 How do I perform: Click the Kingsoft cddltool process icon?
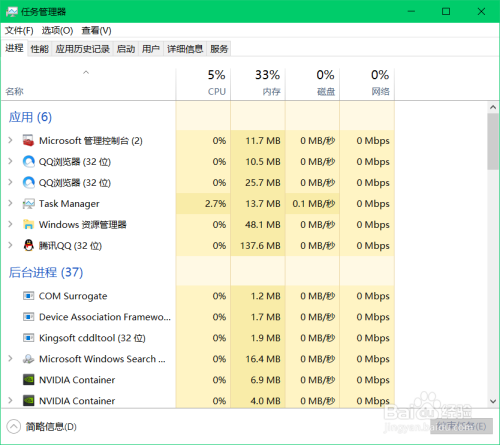coord(28,338)
